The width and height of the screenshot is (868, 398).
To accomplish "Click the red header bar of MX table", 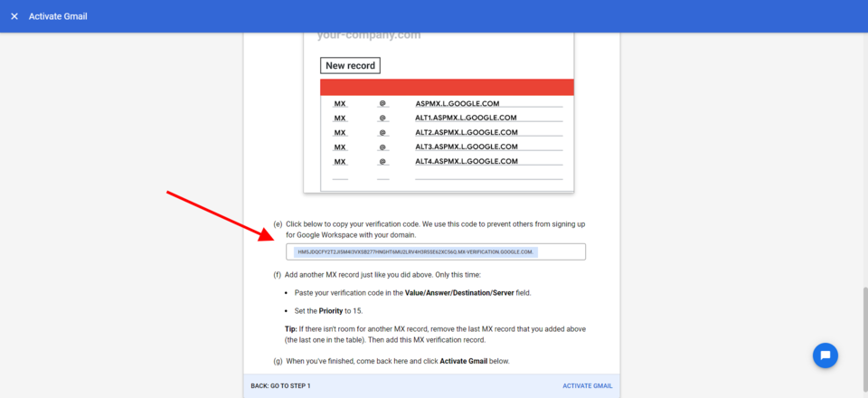I will tap(448, 87).
